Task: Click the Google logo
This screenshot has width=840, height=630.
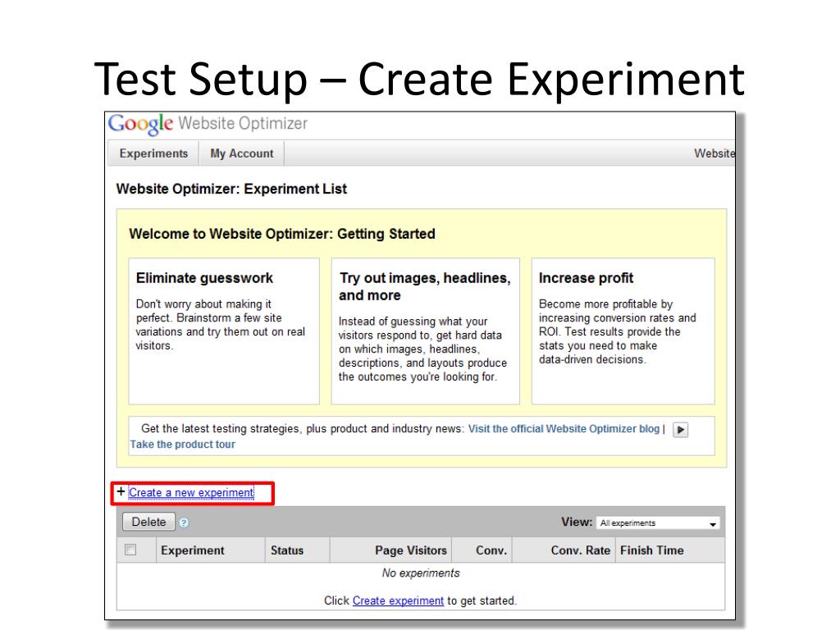Action: click(x=140, y=124)
